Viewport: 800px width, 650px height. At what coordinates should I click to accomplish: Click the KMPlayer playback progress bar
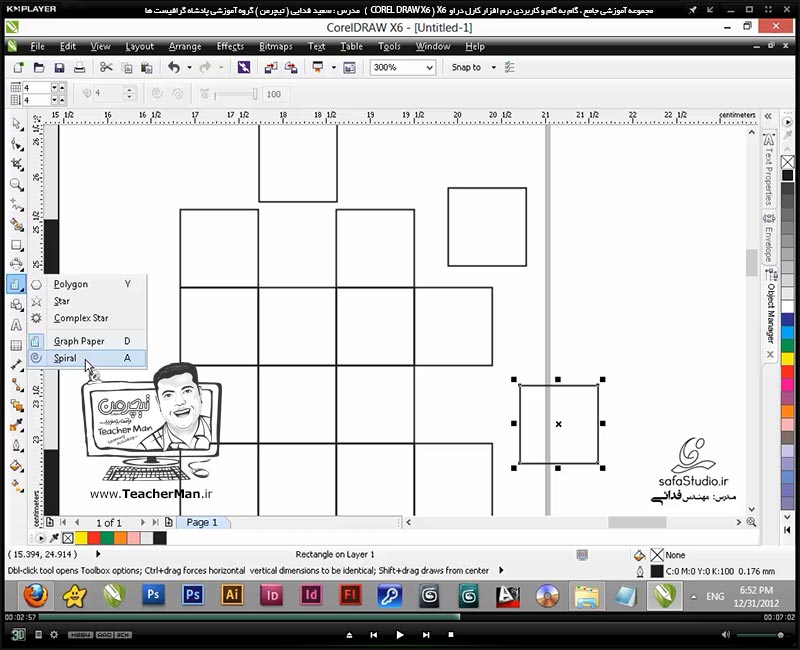[x=399, y=617]
